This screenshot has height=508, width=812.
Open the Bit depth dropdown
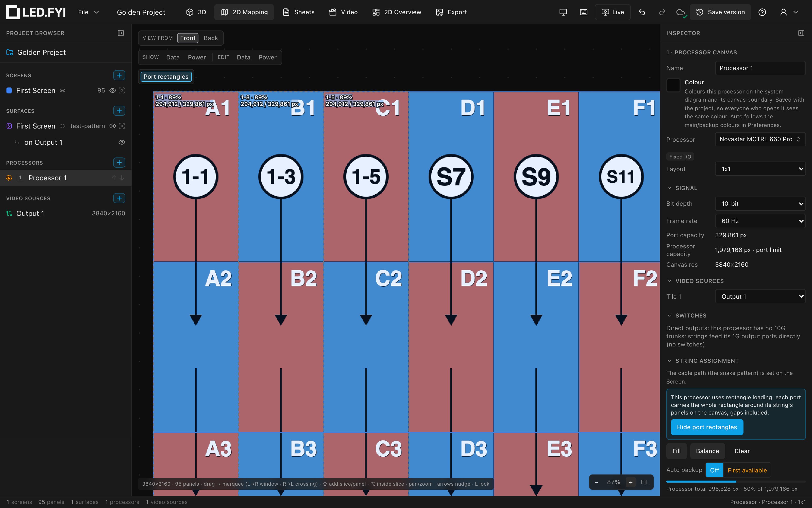pyautogui.click(x=760, y=204)
